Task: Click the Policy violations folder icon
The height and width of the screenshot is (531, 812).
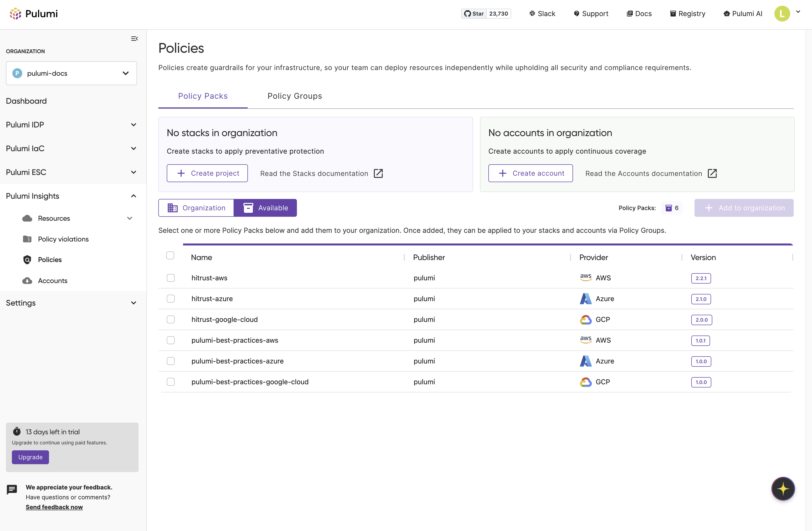Action: (27, 239)
